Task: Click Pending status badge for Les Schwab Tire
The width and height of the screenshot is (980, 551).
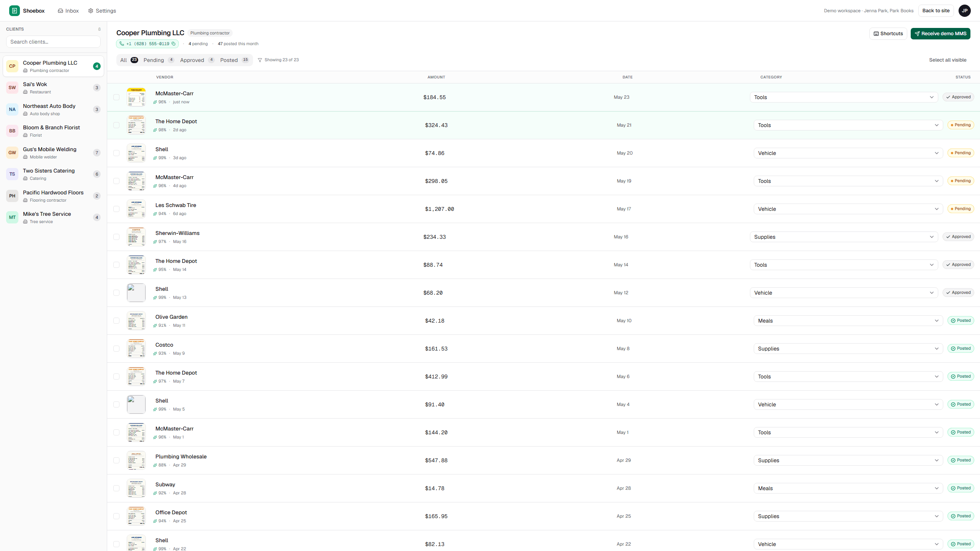Action: point(960,209)
